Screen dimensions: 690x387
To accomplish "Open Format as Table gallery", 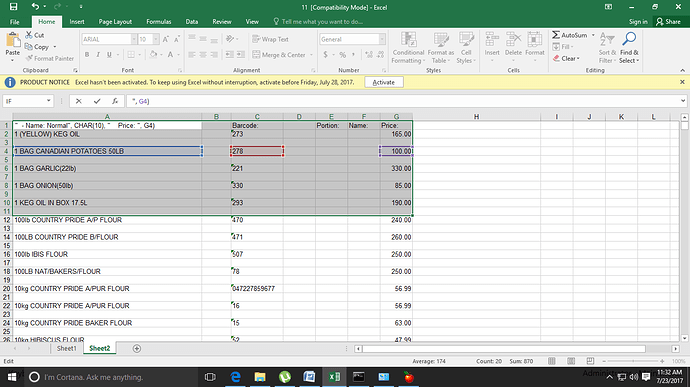I will pyautogui.click(x=440, y=48).
